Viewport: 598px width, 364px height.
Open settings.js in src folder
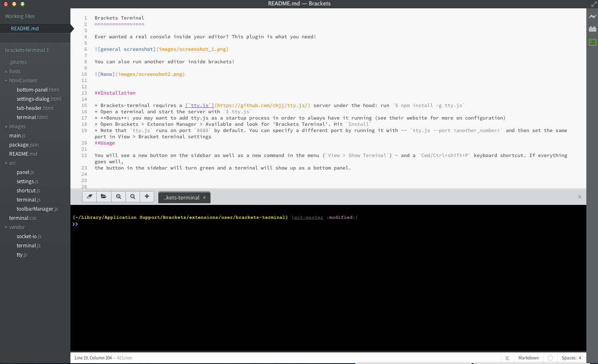tap(28, 182)
